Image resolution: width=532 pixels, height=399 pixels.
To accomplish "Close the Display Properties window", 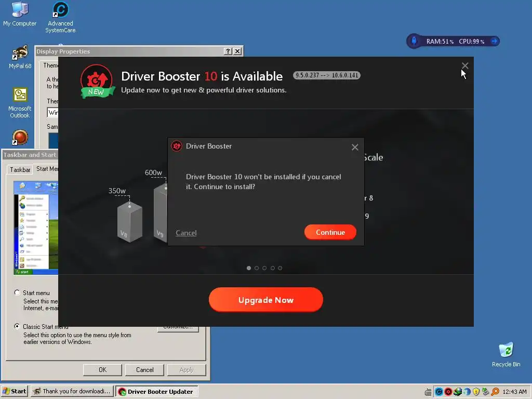I will pyautogui.click(x=237, y=51).
